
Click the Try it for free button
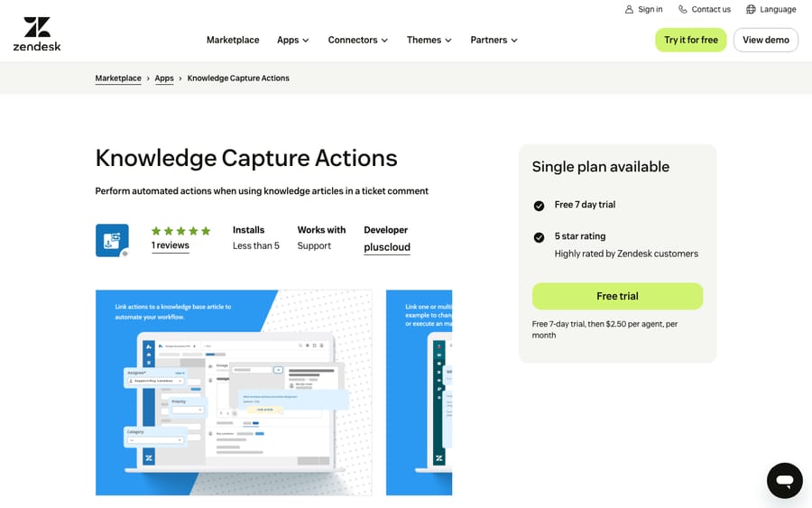tap(691, 40)
